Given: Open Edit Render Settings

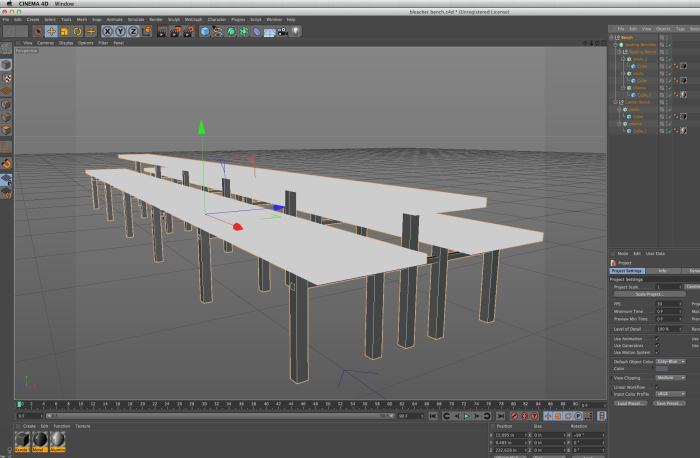Looking at the screenshot, I should pyautogui.click(x=189, y=31).
